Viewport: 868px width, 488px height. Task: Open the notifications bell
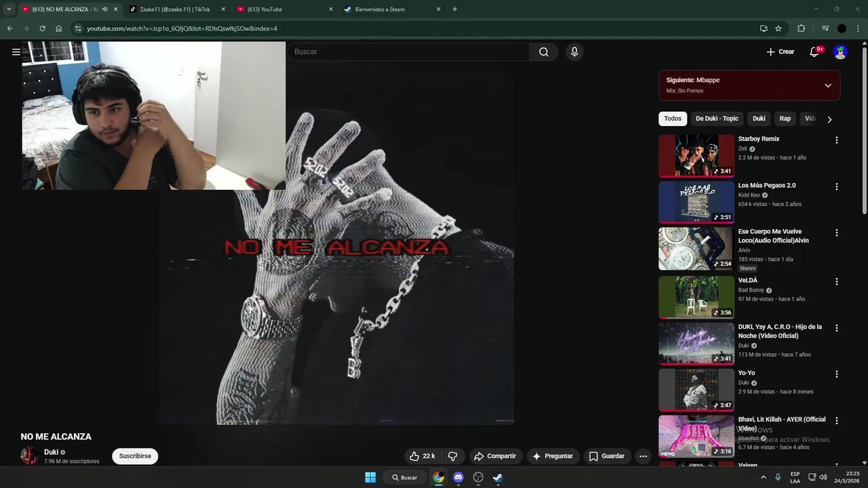814,52
